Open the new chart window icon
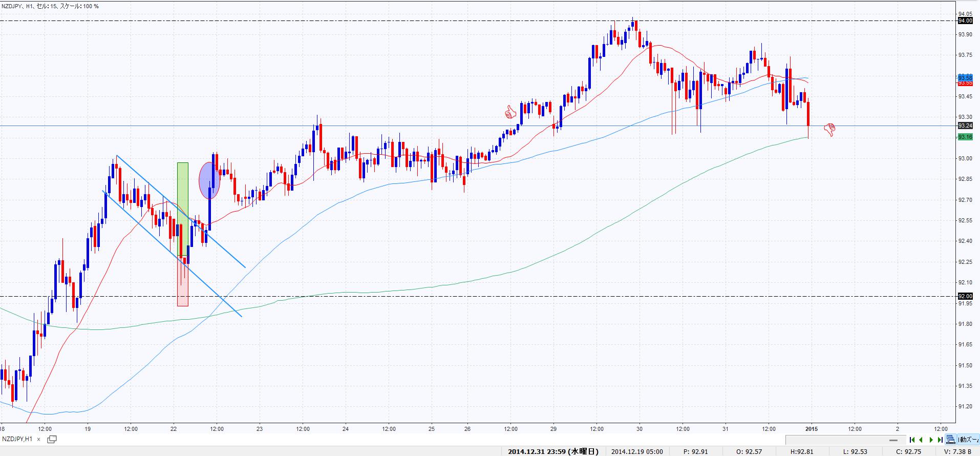This screenshot has height=456, width=980. click(52, 439)
